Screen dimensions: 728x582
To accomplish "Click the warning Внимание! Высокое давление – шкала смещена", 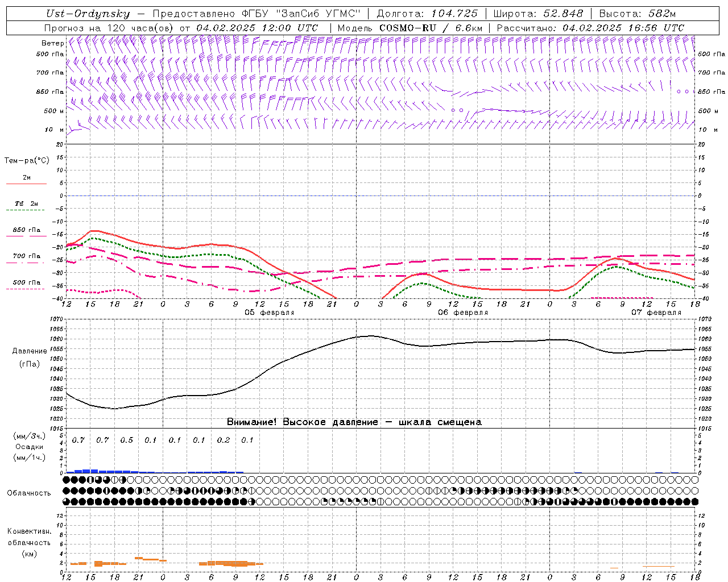I will 354,422.
